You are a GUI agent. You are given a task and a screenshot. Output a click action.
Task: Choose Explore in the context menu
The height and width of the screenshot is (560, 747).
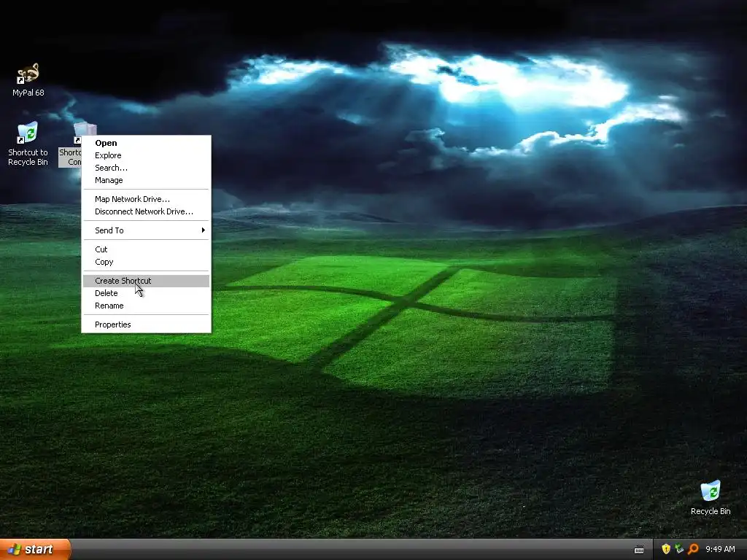(146, 155)
